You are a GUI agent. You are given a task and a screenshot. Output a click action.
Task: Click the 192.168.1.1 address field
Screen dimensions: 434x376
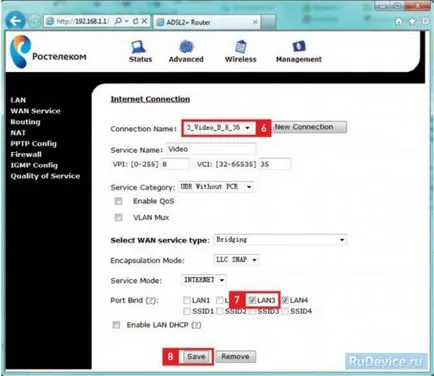tap(83, 21)
